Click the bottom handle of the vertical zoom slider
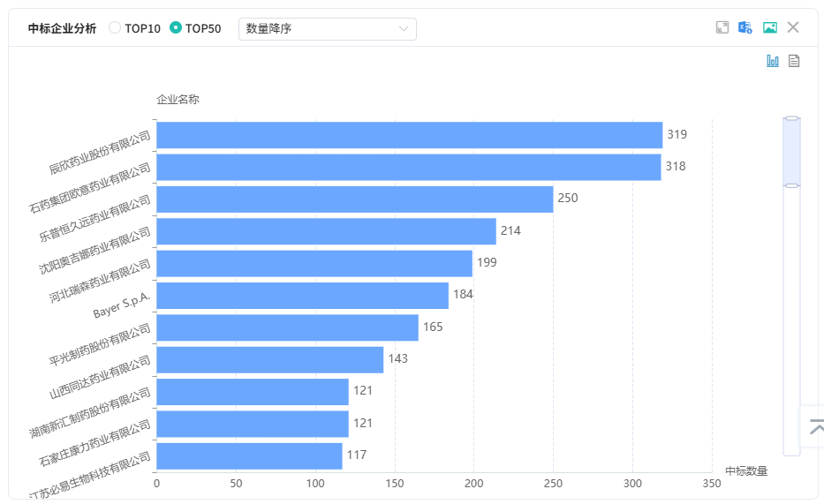The image size is (824, 504). tap(791, 185)
